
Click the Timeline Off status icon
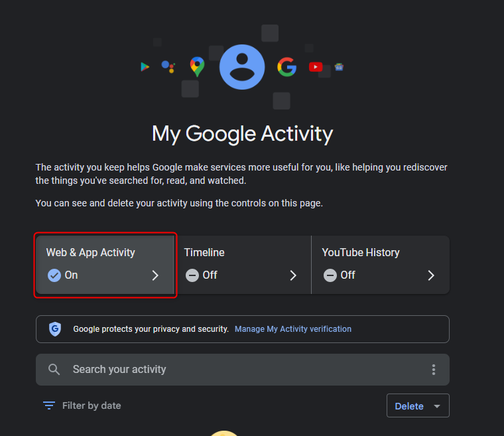pyautogui.click(x=192, y=275)
